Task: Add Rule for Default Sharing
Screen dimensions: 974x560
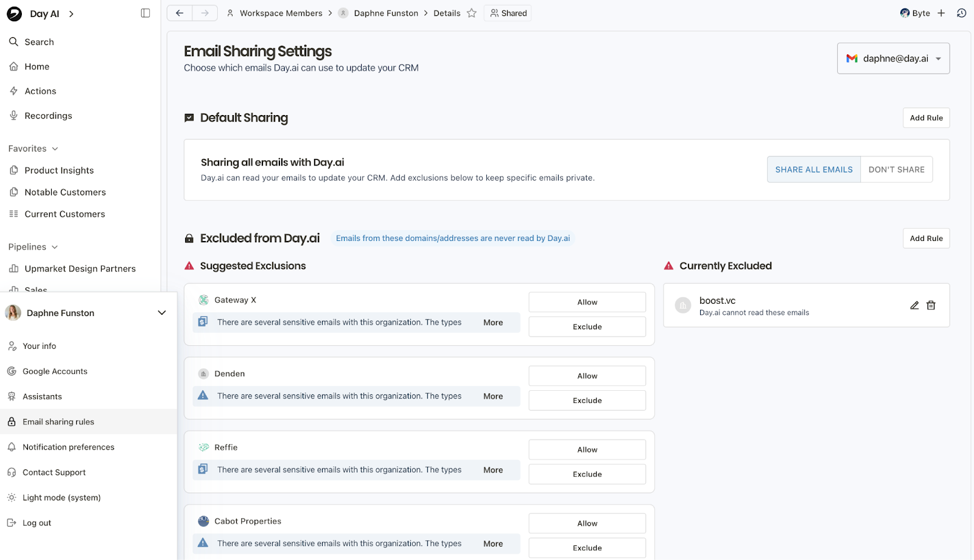Action: pyautogui.click(x=926, y=118)
